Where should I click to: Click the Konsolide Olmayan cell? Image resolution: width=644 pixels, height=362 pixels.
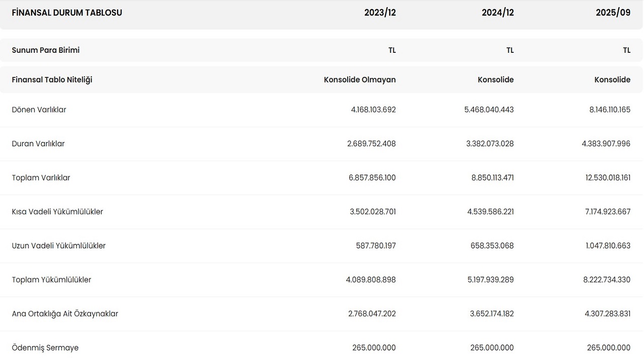pyautogui.click(x=360, y=79)
